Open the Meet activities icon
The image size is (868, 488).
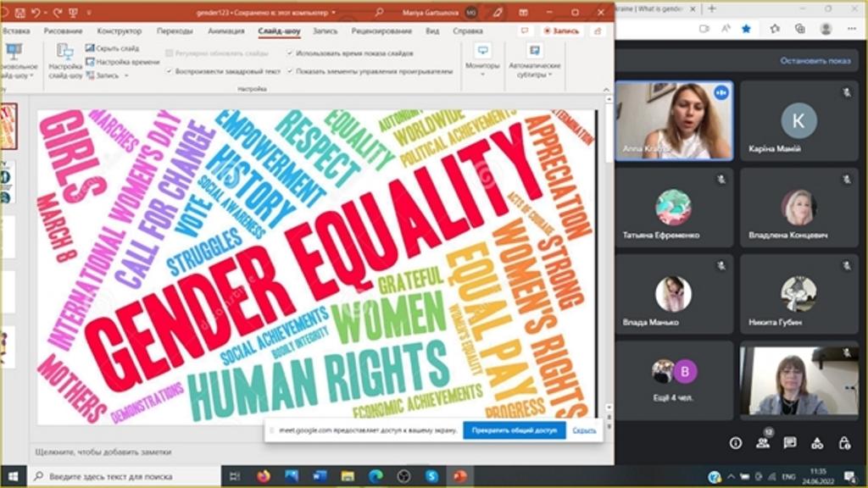pyautogui.click(x=817, y=442)
